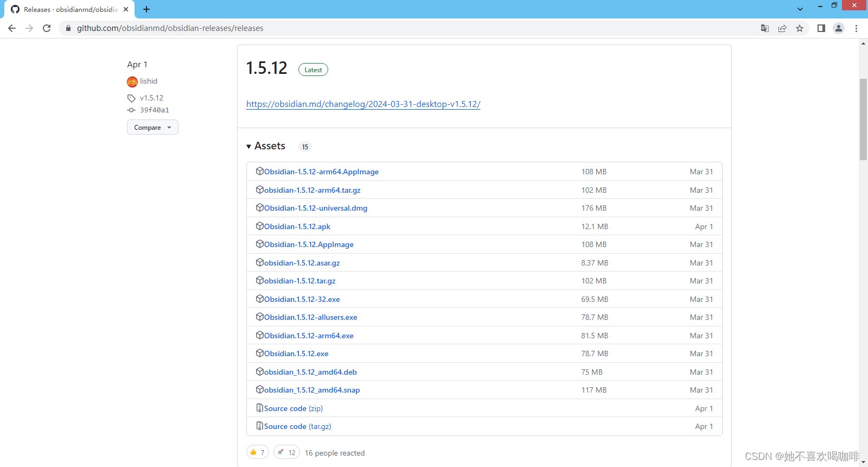
Task: Click the Apr 1 release date
Action: click(x=137, y=65)
